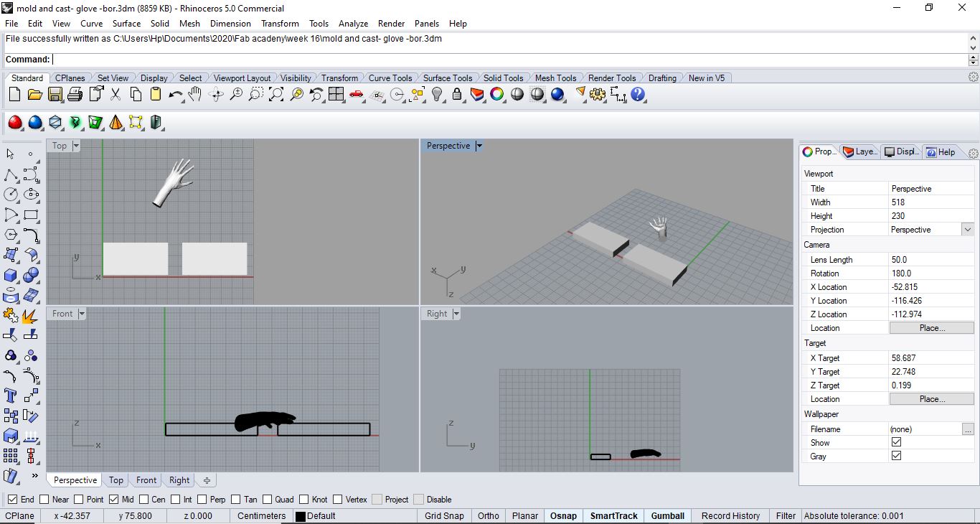
Task: Click the Print icon
Action: tap(75, 94)
